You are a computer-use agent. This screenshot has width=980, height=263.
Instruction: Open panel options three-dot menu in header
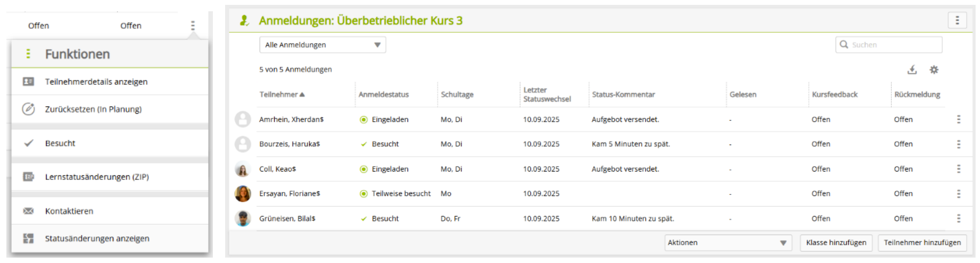957,20
